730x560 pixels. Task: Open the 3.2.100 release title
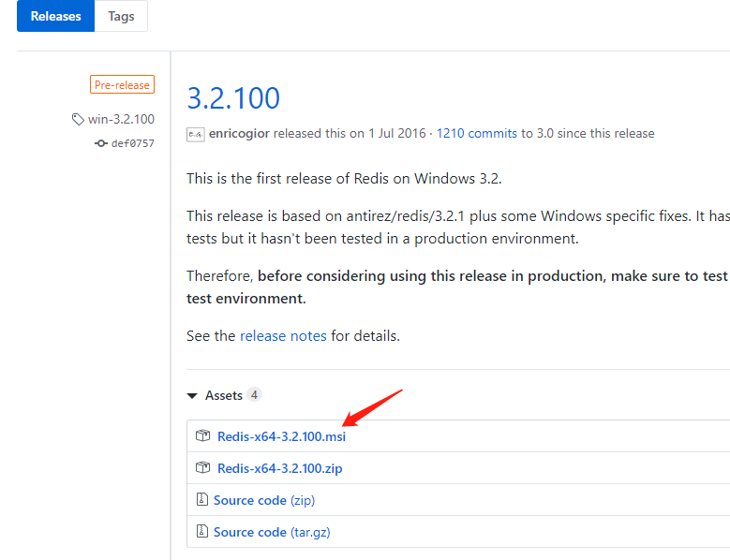(x=233, y=98)
